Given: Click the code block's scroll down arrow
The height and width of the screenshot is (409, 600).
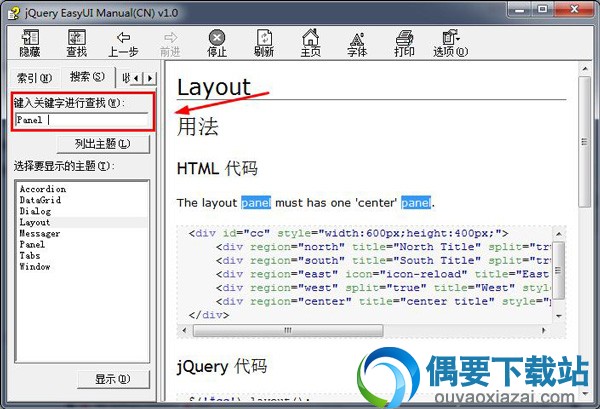Looking at the screenshot, I should [559, 316].
